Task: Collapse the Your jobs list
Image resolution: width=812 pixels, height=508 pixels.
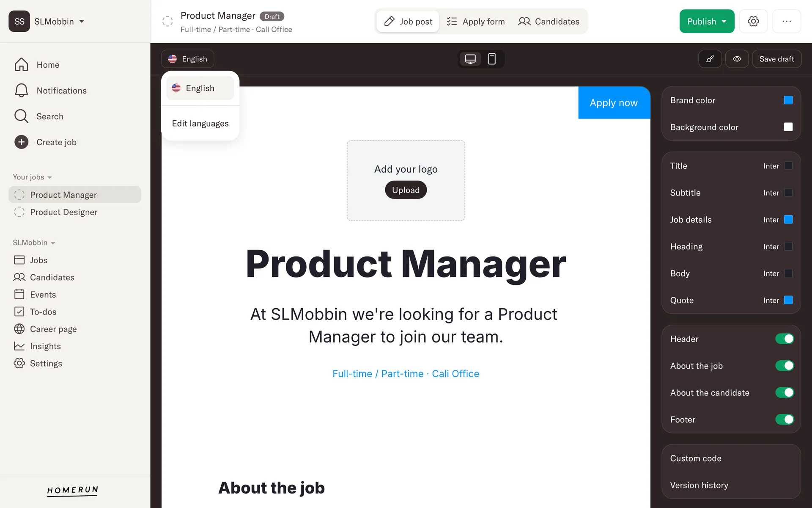Action: [49, 177]
